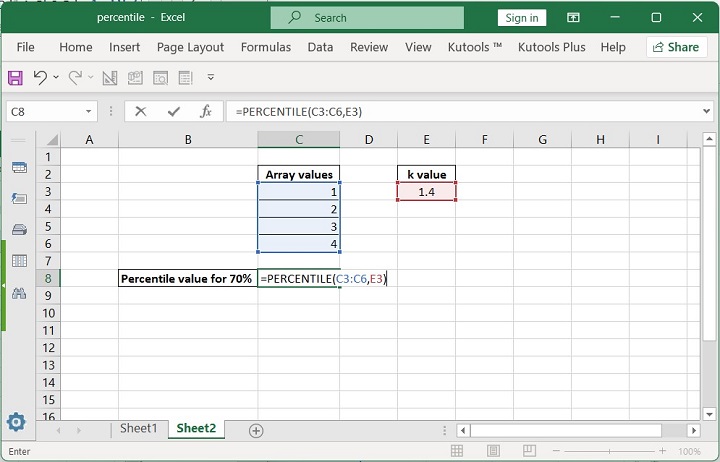
Task: Switch to Page Layout view in status bar
Action: pos(493,451)
